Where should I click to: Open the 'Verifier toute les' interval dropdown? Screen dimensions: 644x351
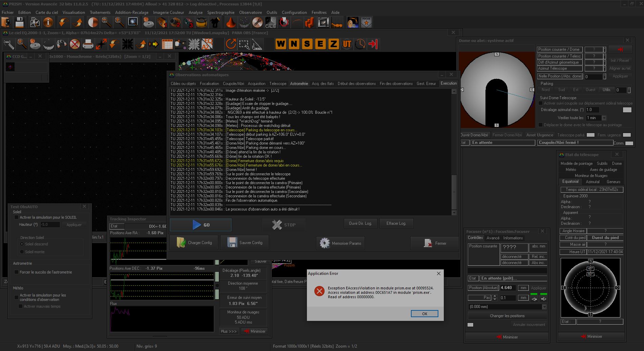pos(604,118)
